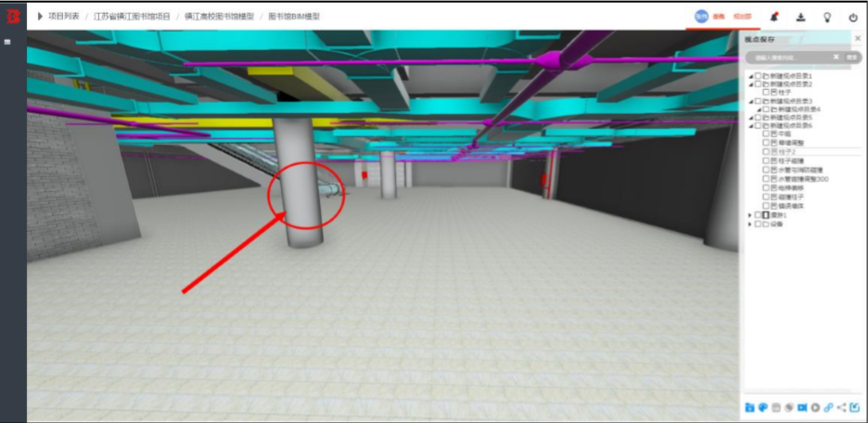Click the power logout icon

(853, 18)
